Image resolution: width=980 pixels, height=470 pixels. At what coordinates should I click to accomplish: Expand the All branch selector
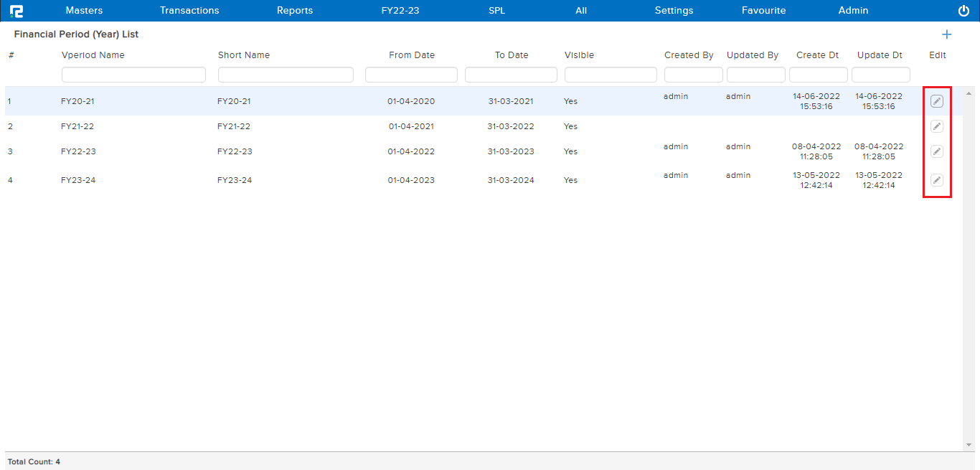coord(581,11)
